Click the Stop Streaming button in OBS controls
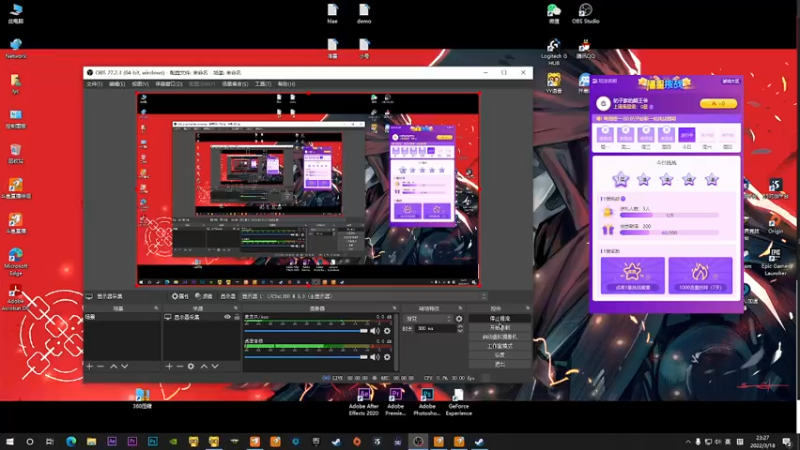The height and width of the screenshot is (450, 800). [x=499, y=318]
